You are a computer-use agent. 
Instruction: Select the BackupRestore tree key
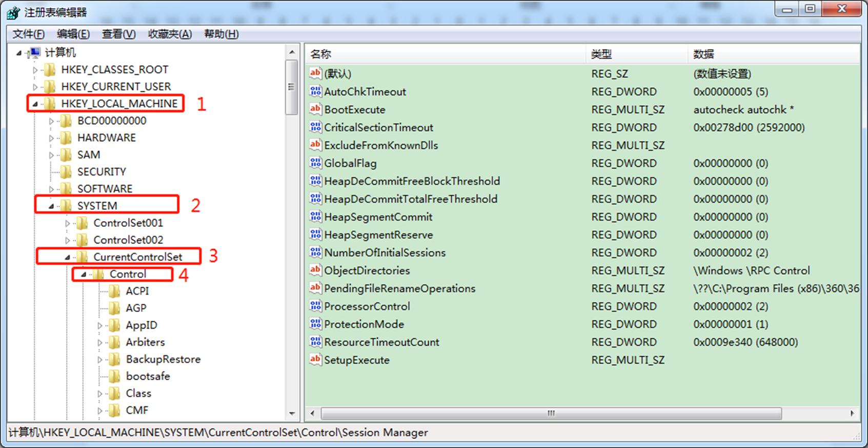point(163,359)
